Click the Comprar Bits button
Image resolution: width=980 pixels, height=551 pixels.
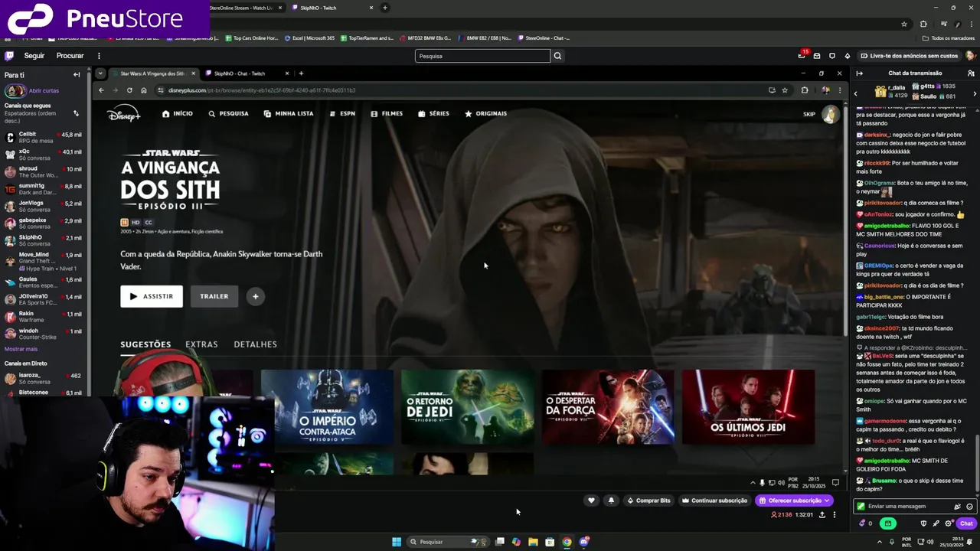(x=648, y=500)
